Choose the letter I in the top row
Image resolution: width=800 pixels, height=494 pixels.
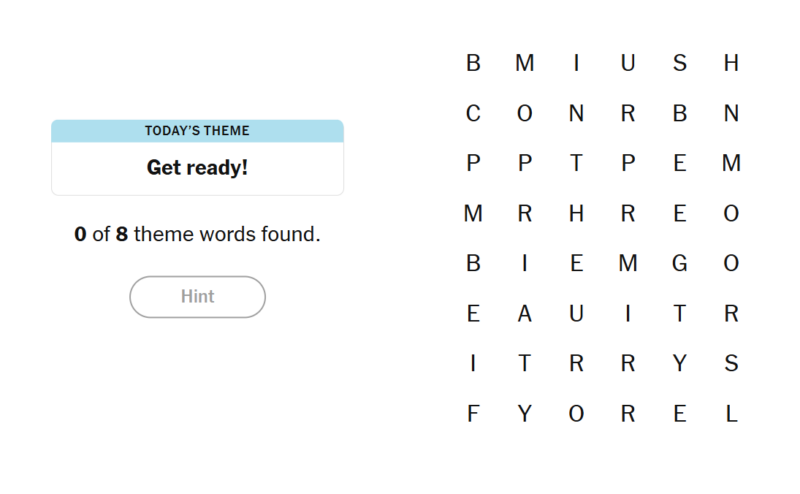[576, 64]
